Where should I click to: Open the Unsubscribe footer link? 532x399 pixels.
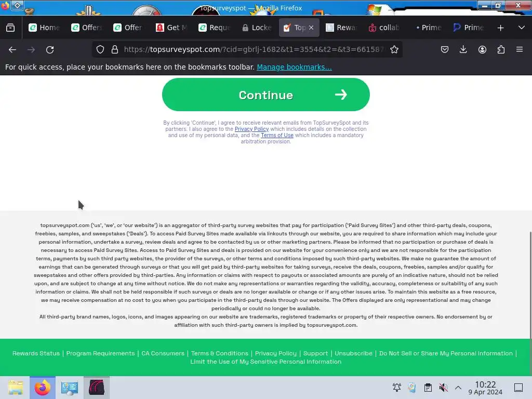pyautogui.click(x=353, y=353)
